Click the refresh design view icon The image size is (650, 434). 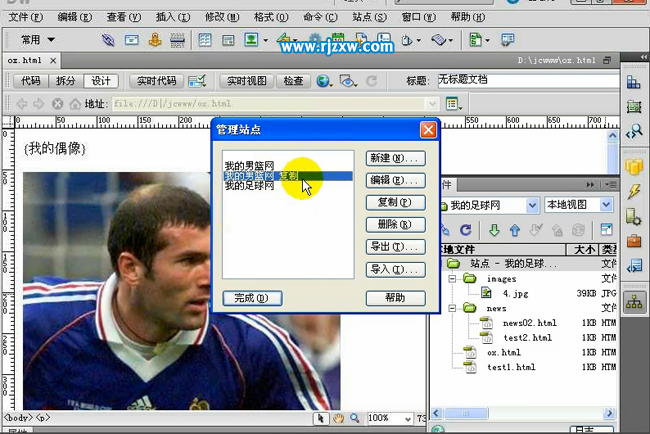point(371,81)
